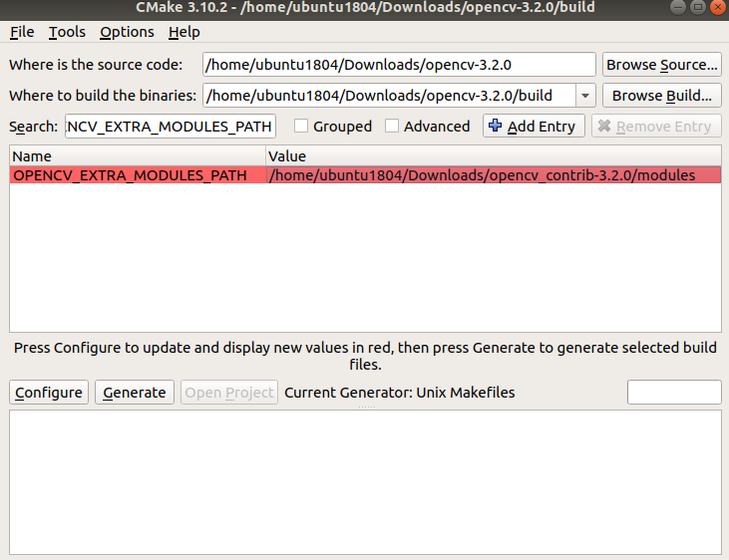Click the source code path field
729x560 pixels.
coord(399,65)
